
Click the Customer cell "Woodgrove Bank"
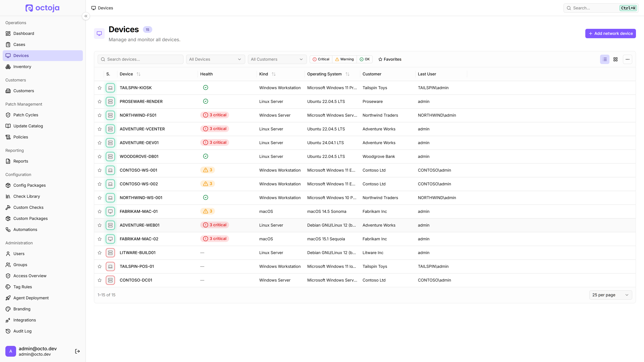click(379, 156)
